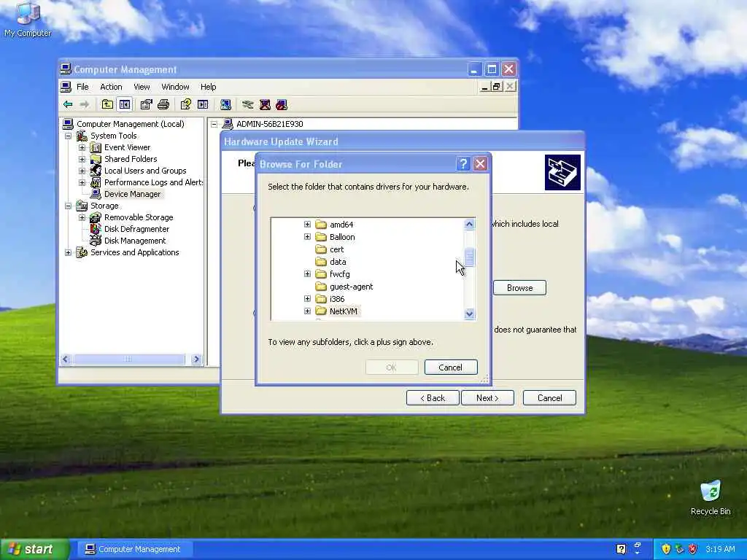This screenshot has width=747, height=560.
Task: Expand the Shared Folders node
Action: [x=82, y=159]
